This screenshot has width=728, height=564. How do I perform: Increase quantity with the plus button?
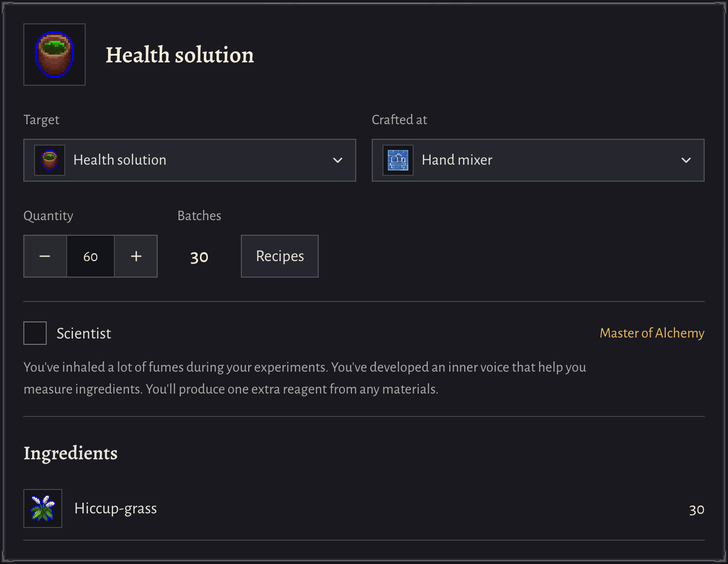(x=136, y=256)
